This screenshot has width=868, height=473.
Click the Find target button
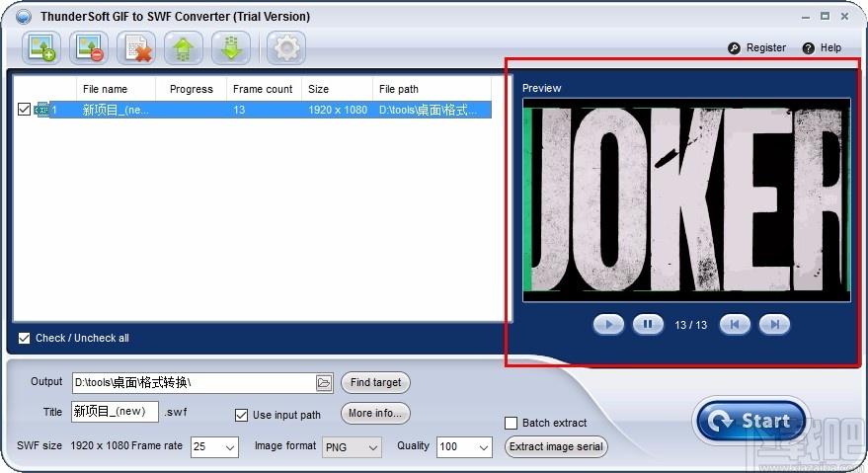pos(375,382)
